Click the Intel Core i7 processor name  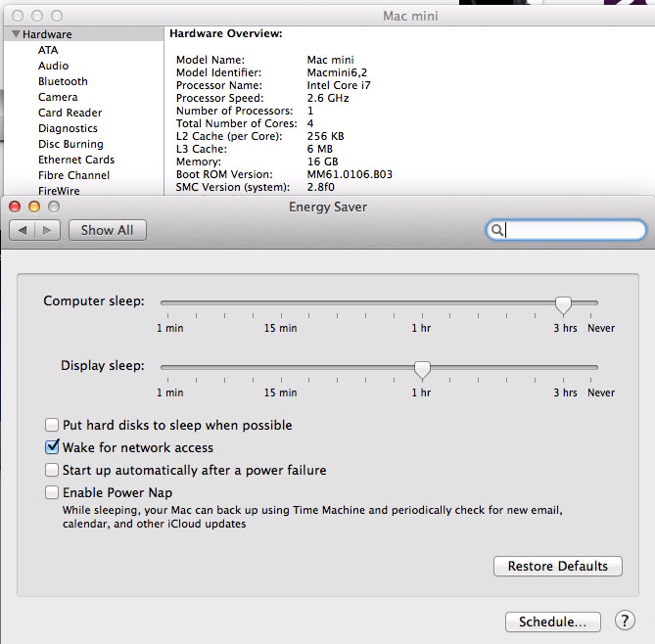339,85
